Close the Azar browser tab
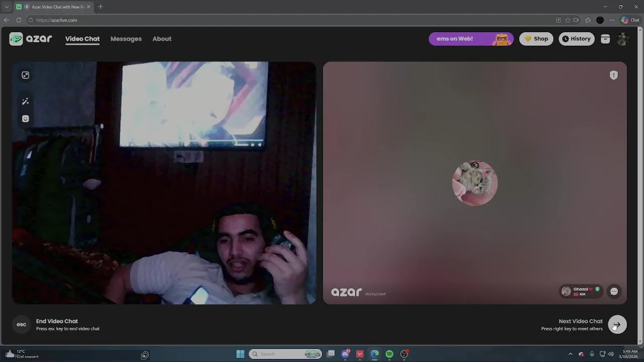This screenshot has width=644, height=362. click(89, 7)
